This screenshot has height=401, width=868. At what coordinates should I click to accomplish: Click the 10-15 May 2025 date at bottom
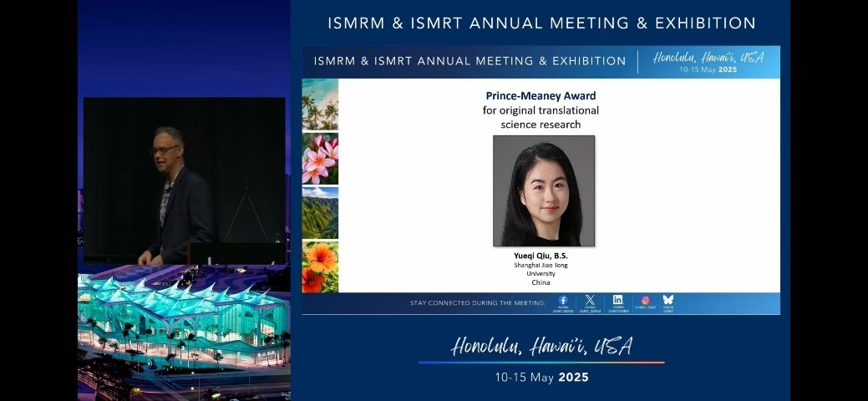tap(541, 378)
